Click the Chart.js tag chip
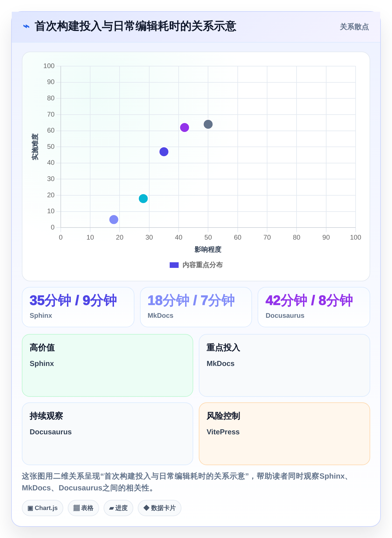The image size is (392, 538). coord(43,508)
